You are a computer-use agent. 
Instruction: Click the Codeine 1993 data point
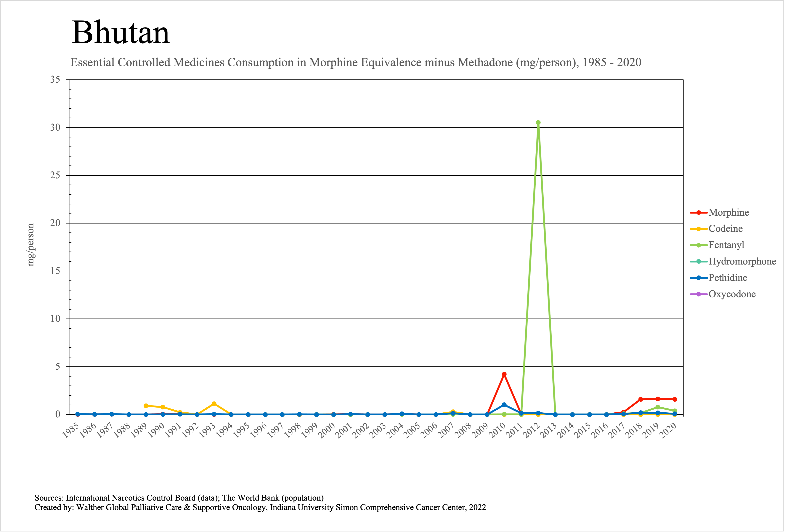coord(214,404)
